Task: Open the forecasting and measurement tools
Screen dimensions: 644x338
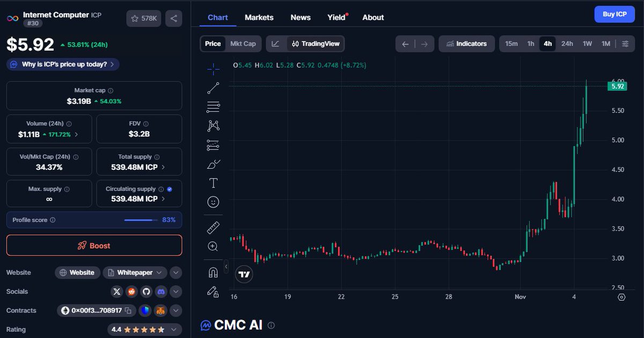Action: 213,145
